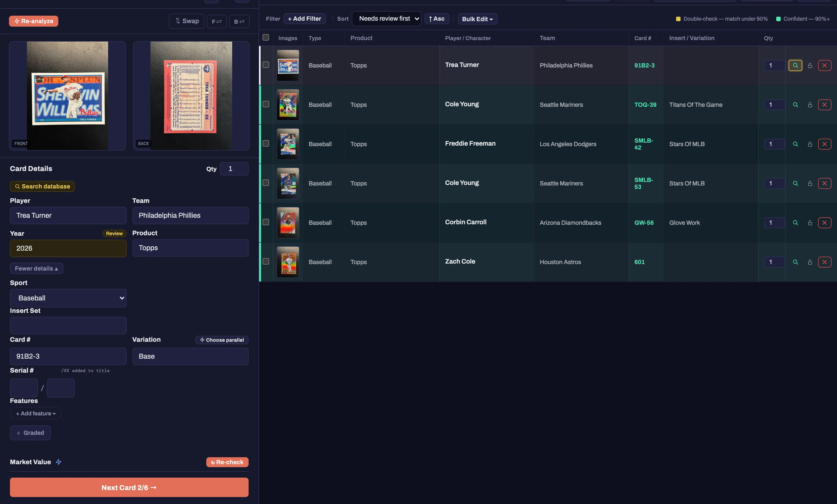Toggle lock icon on Corbin Carroll row
The image size is (837, 504).
pos(810,223)
